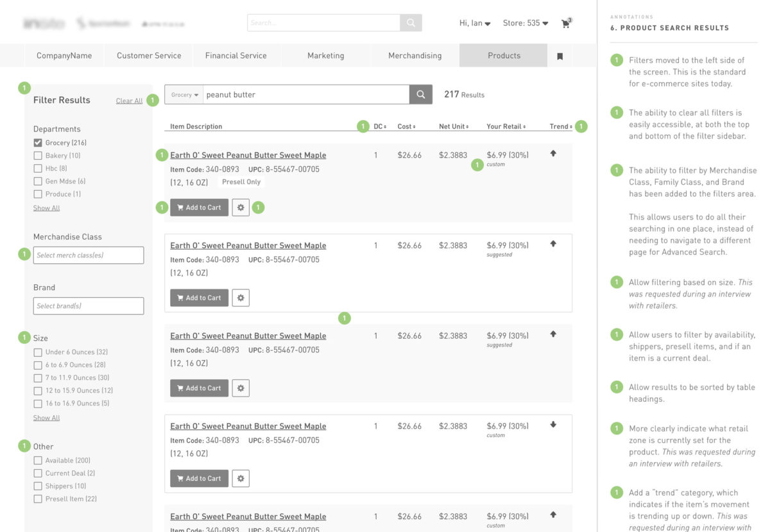770x532 pixels.
Task: Click Show All under Departments
Action: [x=46, y=207]
